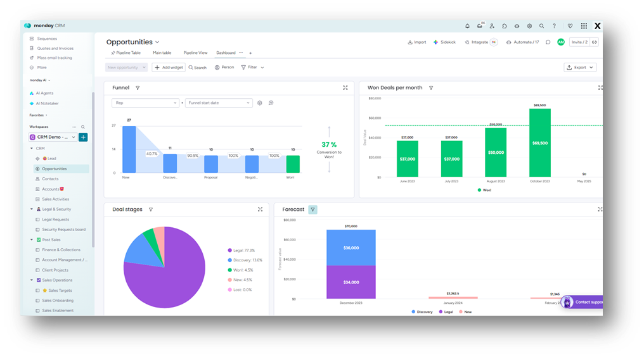Click the invite members icon in top bar

(492, 26)
